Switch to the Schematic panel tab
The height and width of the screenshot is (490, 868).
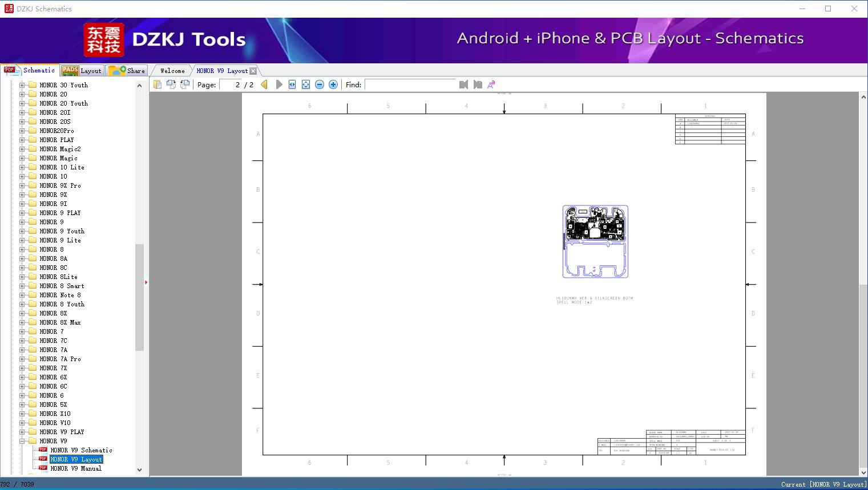pos(30,70)
